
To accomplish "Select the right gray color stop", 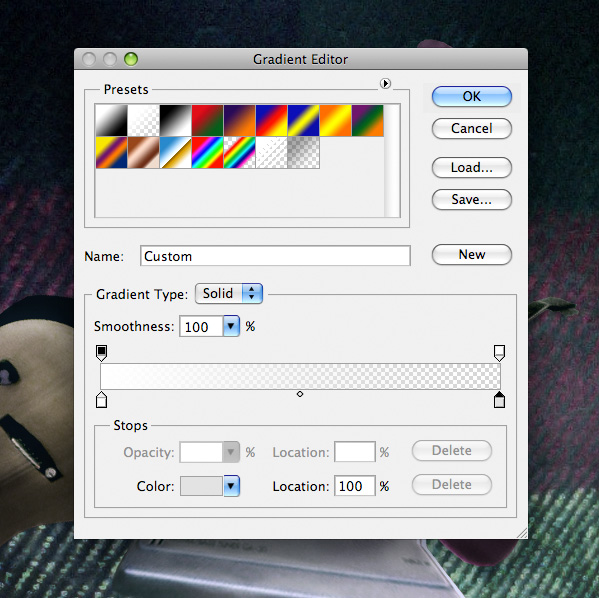I will [x=499, y=400].
